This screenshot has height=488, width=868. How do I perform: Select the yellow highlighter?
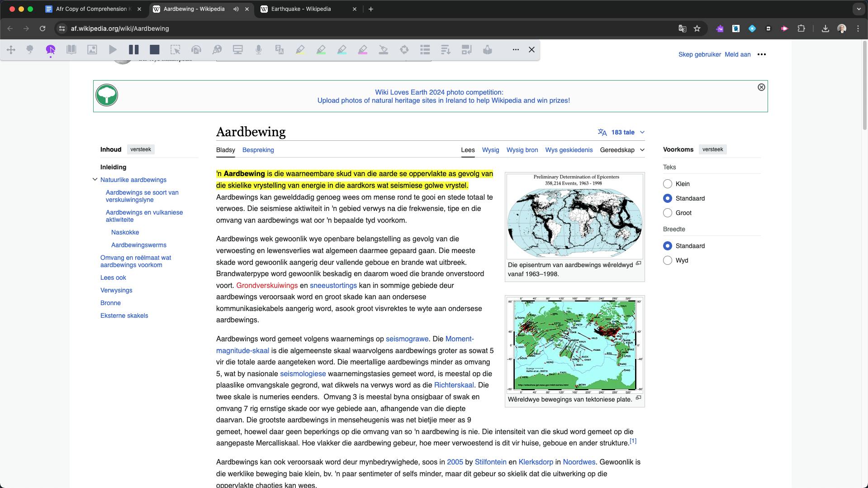click(300, 50)
